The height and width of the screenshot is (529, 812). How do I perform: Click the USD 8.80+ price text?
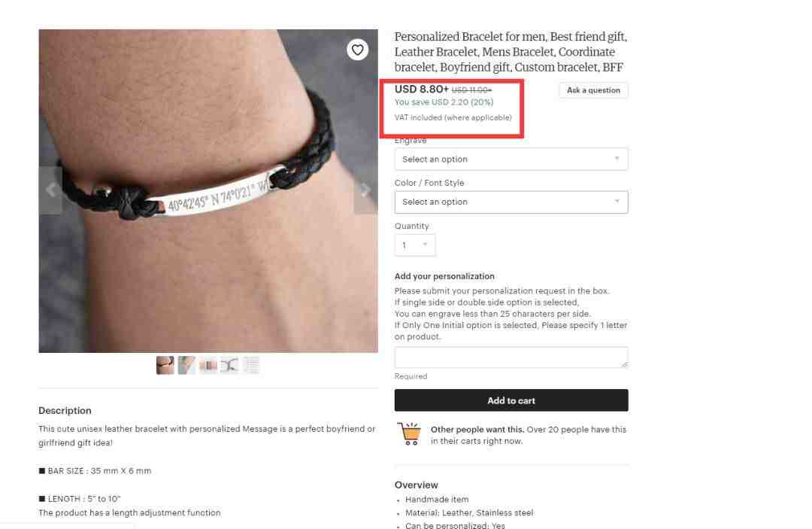pos(422,89)
